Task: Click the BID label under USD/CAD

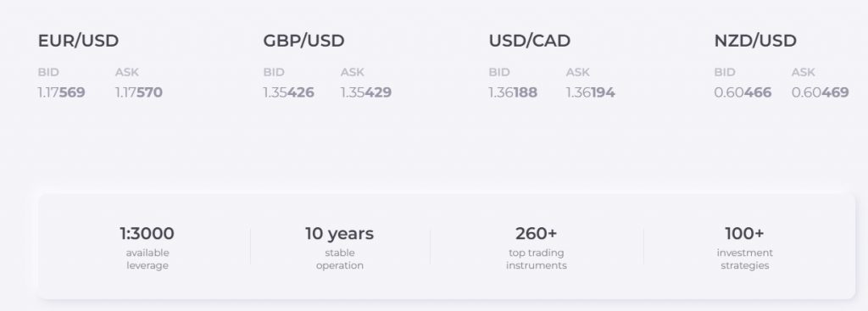Action: coord(498,72)
